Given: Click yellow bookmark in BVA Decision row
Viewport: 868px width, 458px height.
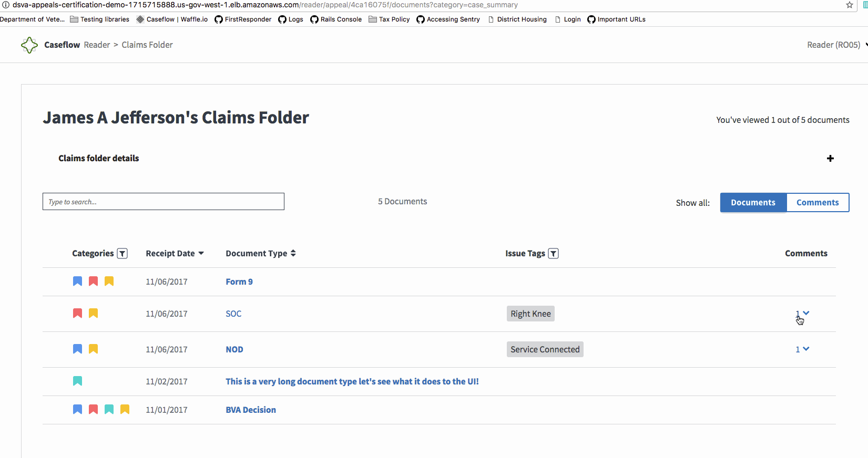Looking at the screenshot, I should [125, 410].
